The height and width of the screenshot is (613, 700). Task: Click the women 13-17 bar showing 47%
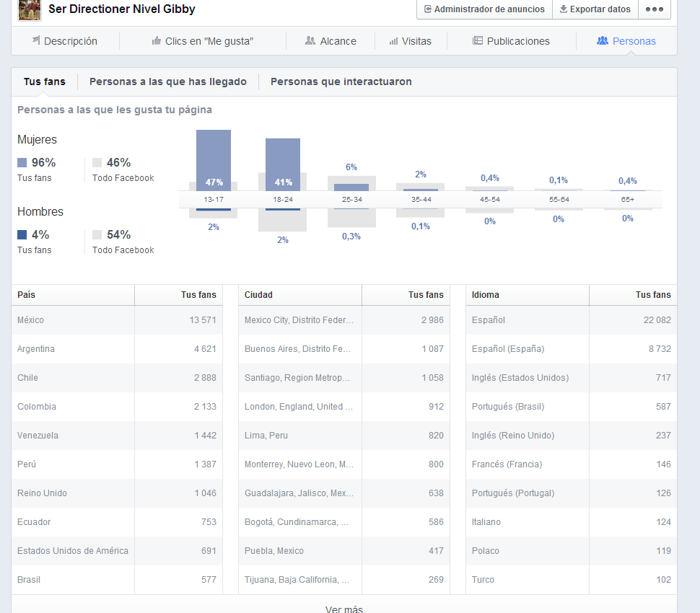click(214, 160)
